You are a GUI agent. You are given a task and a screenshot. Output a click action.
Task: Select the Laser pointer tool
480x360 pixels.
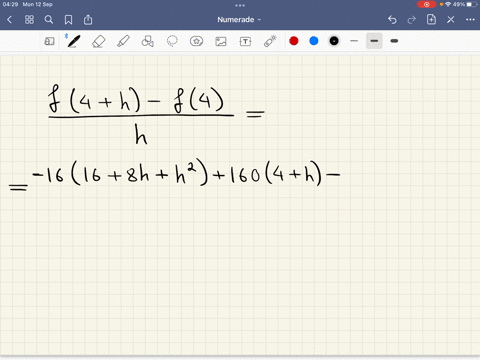270,41
